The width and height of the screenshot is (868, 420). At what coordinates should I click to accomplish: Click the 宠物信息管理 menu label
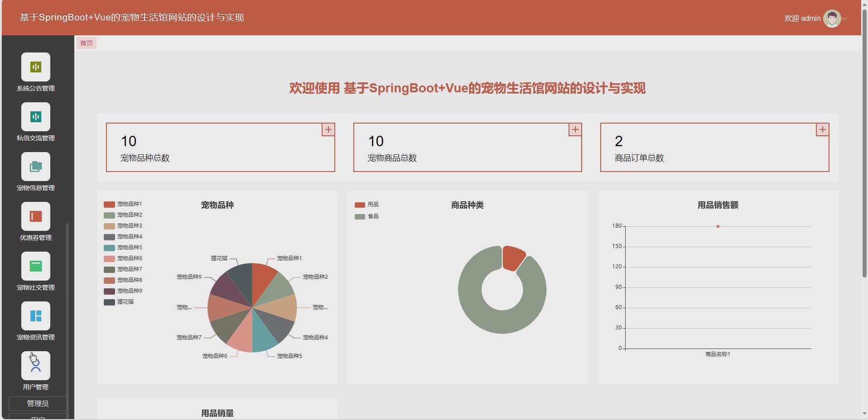coord(36,188)
